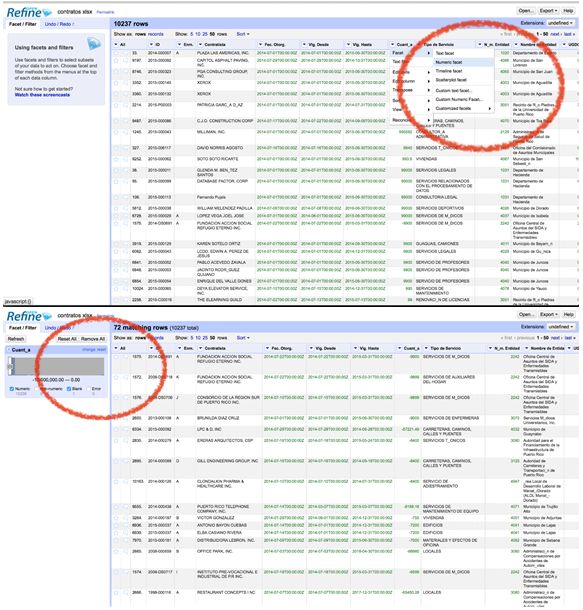The width and height of the screenshot is (583, 610).
Task: Star the CONSORCIO DE LA REGION SUR row
Action: (116, 398)
